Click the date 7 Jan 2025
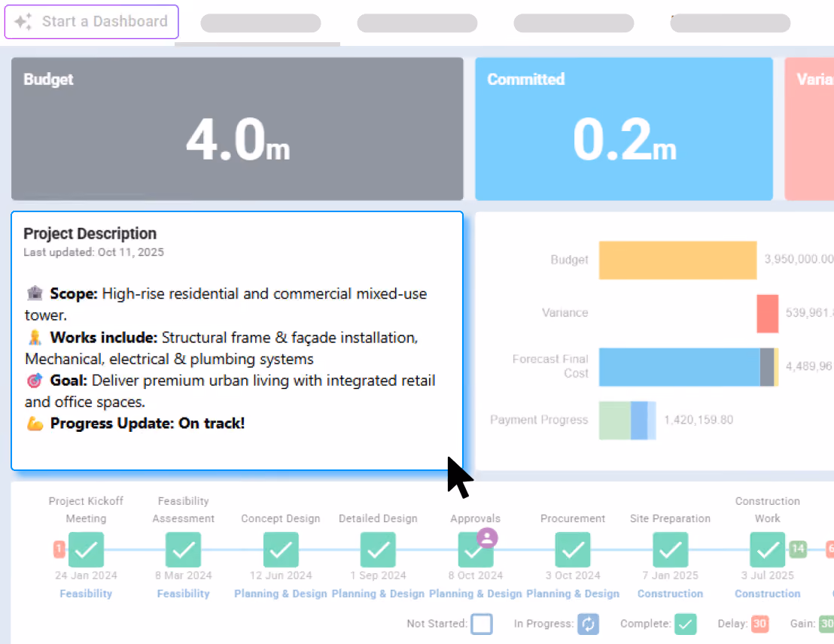Viewport: 834px width, 644px height. click(670, 576)
